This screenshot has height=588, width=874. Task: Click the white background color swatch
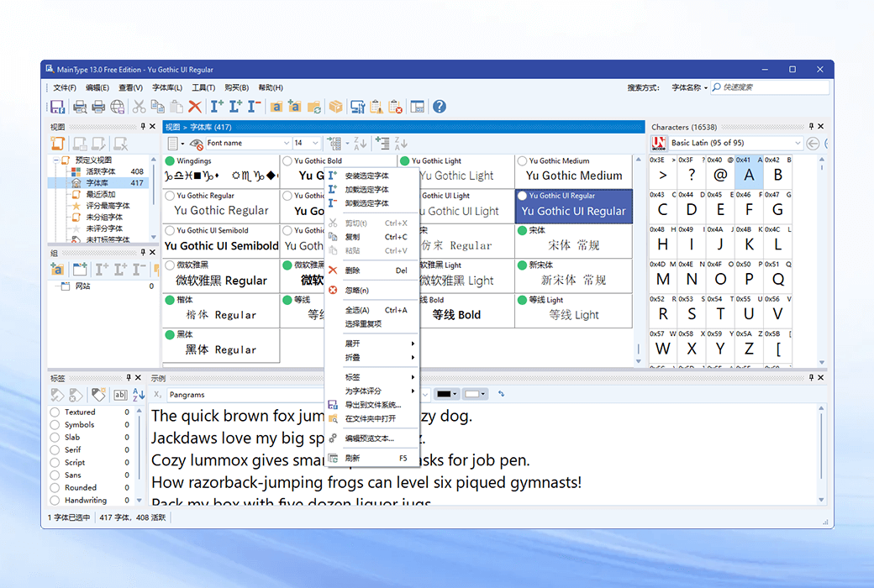(471, 394)
